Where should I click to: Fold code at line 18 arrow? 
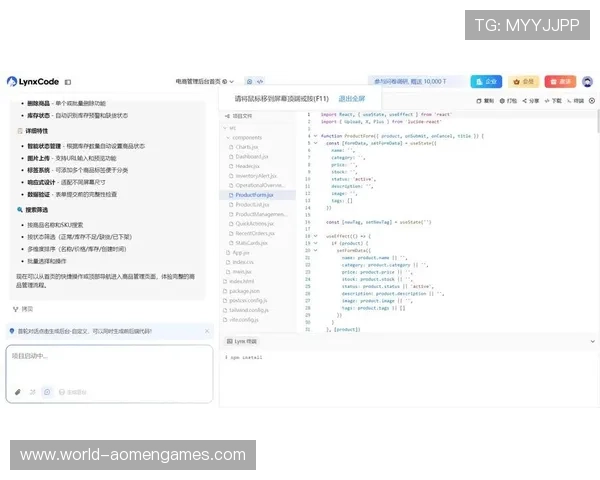pos(315,236)
